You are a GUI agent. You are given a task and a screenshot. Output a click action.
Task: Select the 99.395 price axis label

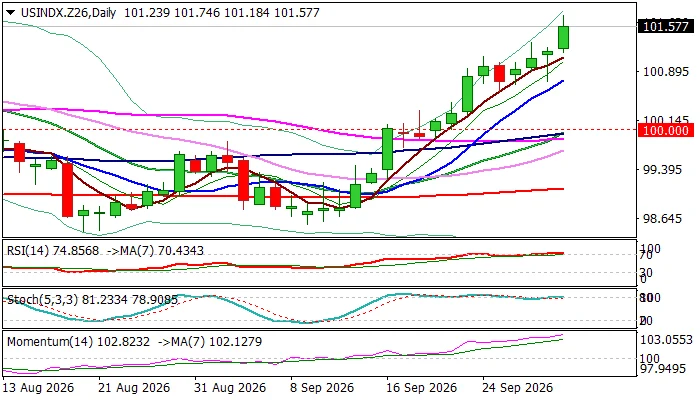point(662,170)
